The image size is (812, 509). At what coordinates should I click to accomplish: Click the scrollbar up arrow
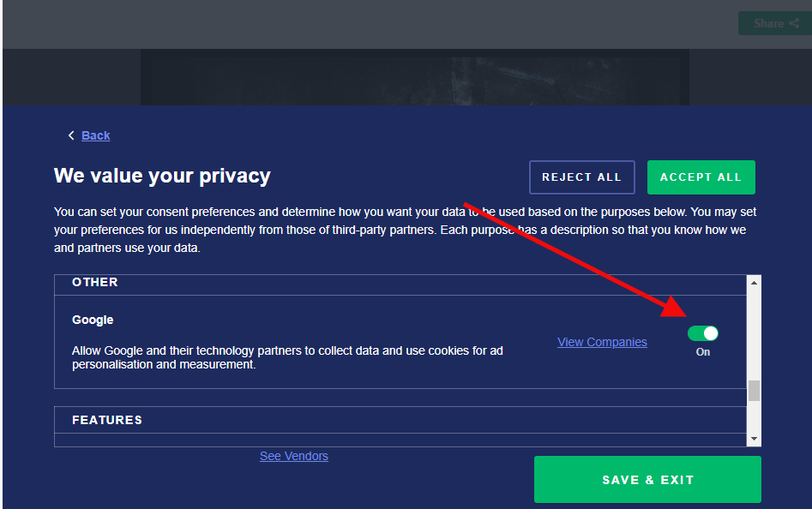click(x=754, y=283)
